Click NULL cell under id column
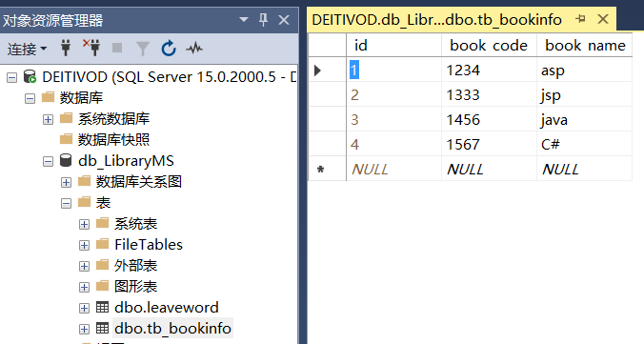This screenshot has height=344, width=644. pyautogui.click(x=393, y=169)
